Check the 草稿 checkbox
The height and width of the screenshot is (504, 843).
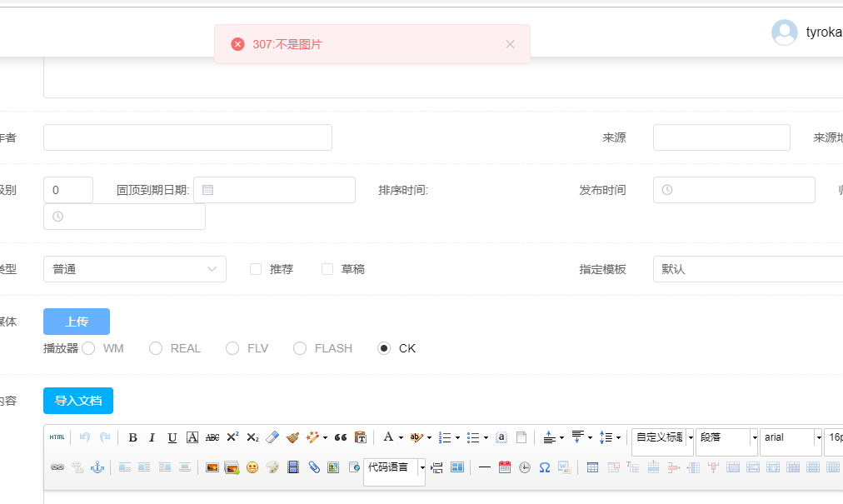click(327, 269)
